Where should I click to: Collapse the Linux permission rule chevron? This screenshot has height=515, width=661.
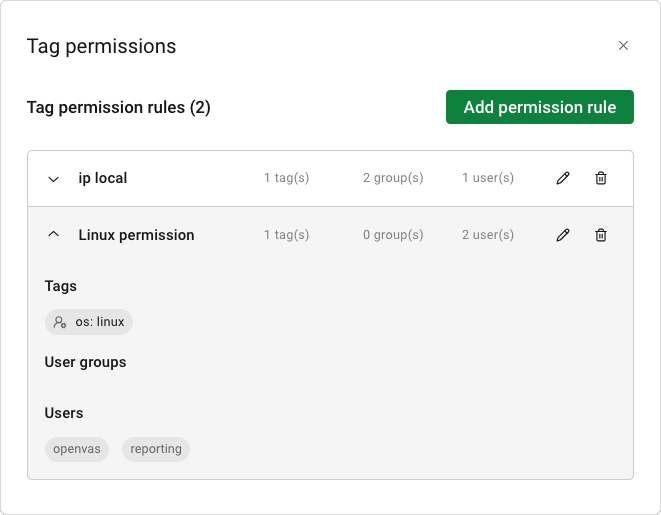pyautogui.click(x=54, y=234)
